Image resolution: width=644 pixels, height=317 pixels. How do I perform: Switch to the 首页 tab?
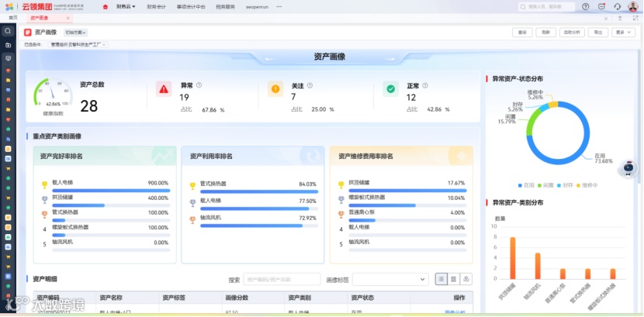(12, 18)
